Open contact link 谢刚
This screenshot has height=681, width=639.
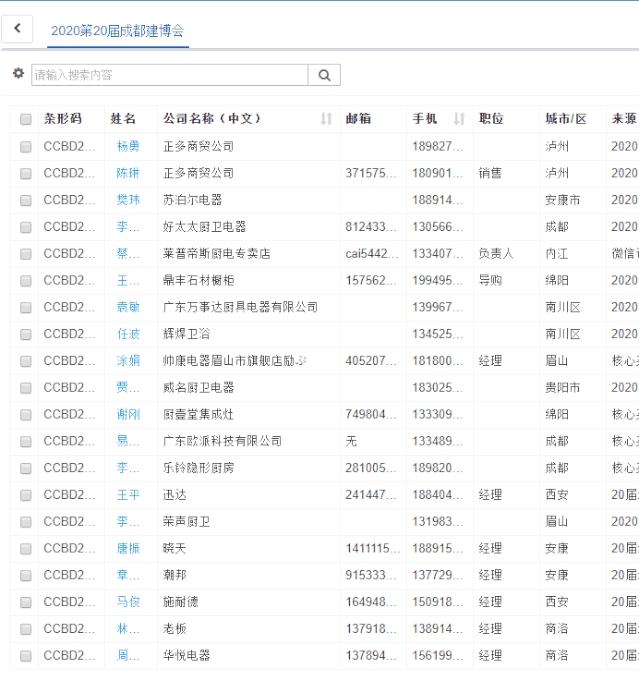[128, 414]
